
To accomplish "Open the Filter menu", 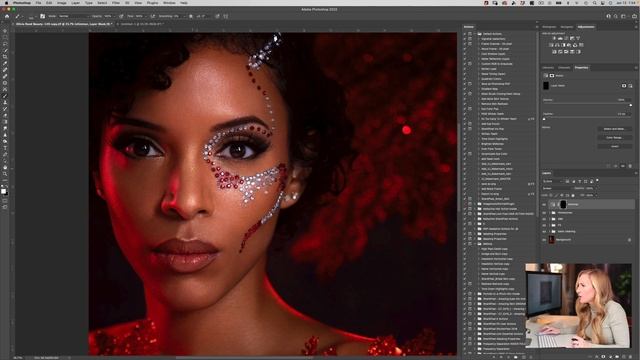I will tap(116, 2).
